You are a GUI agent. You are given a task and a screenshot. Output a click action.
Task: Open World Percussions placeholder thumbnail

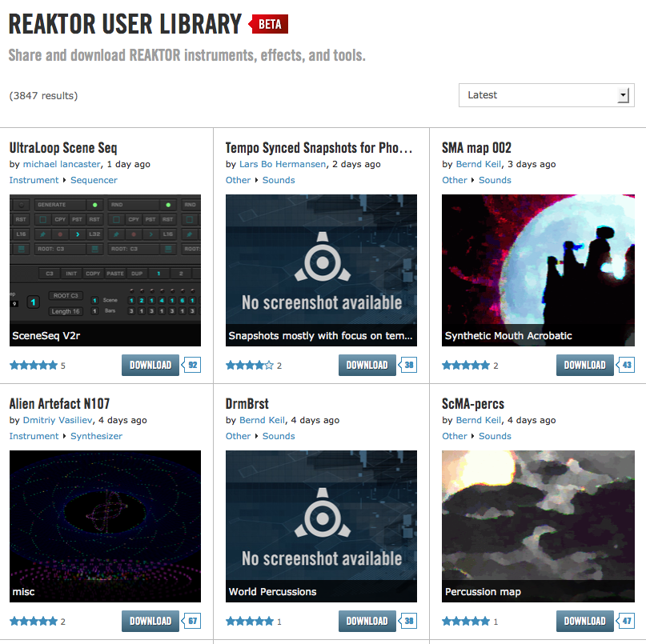pos(321,526)
